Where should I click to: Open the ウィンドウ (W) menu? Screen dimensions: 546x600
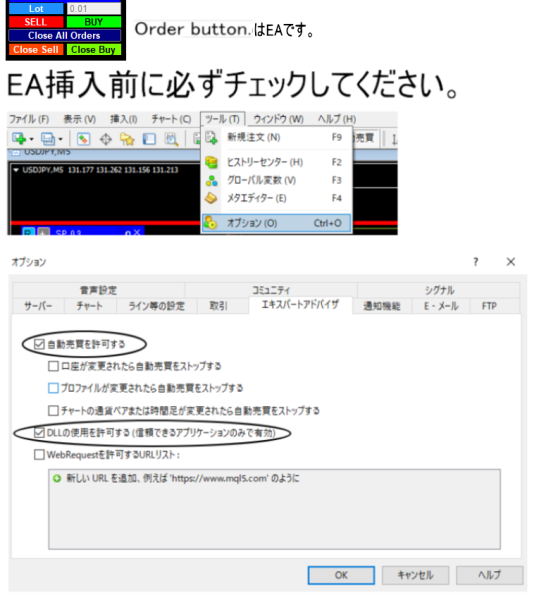tap(279, 119)
